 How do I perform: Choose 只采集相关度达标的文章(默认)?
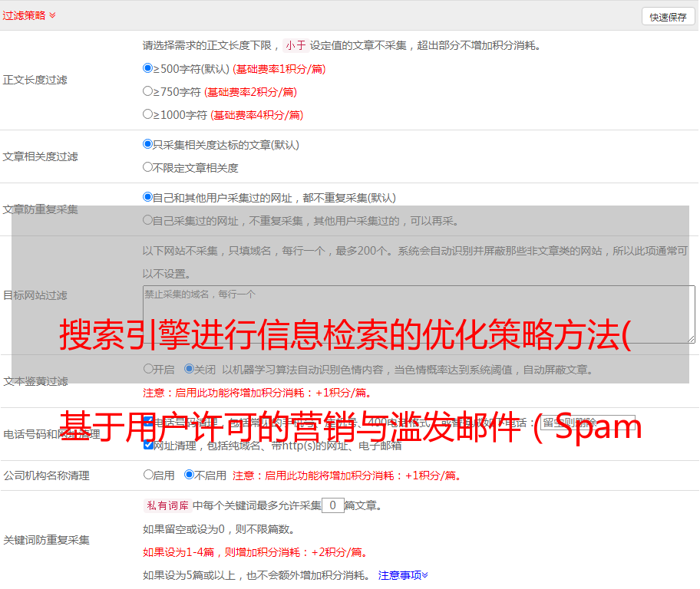pyautogui.click(x=147, y=144)
